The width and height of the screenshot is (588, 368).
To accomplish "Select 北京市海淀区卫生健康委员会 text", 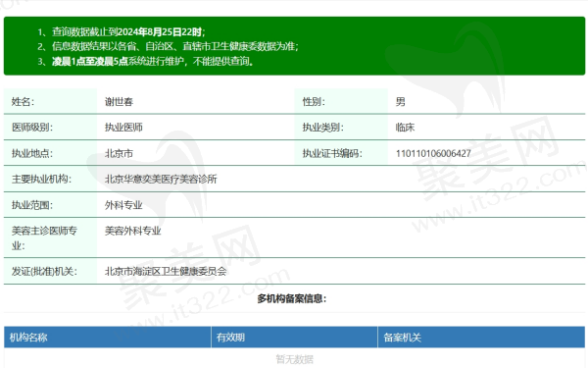I will [x=166, y=271].
